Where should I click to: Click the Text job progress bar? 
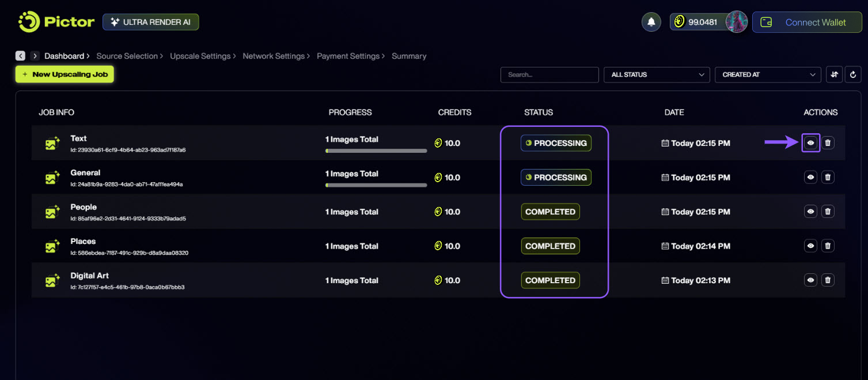(x=376, y=151)
